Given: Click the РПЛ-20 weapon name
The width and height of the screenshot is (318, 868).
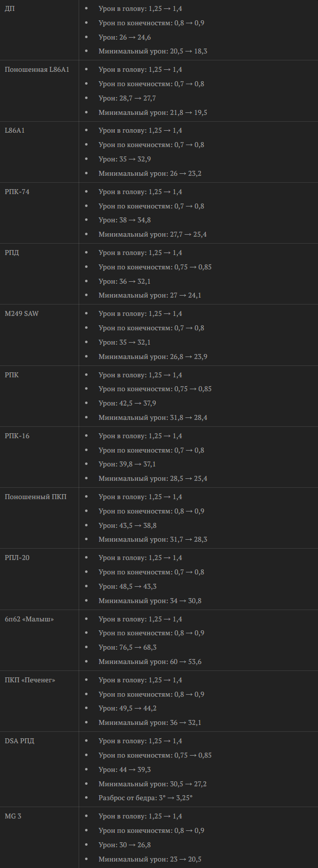Looking at the screenshot, I should [x=17, y=558].
